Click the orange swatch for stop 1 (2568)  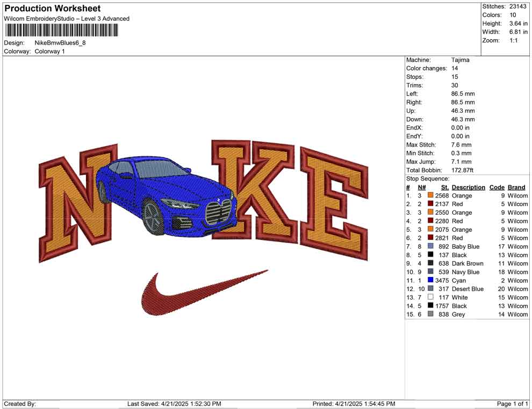(x=430, y=195)
